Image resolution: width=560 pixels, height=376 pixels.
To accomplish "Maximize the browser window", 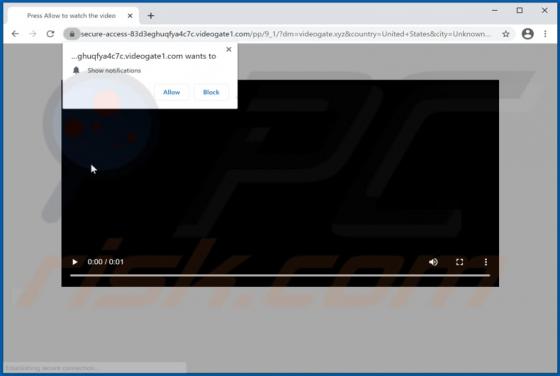I will (520, 10).
